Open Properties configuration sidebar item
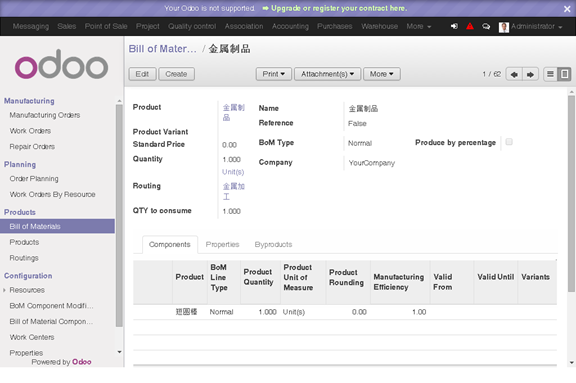The width and height of the screenshot is (576, 383). (26, 353)
